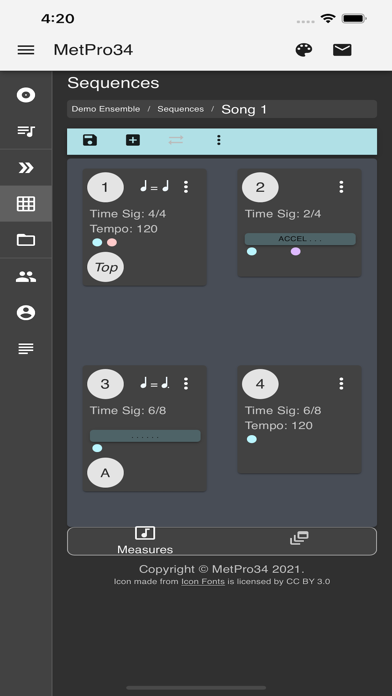This screenshot has width=392, height=696.
Task: Add a new measure with plus icon
Action: pos(133,140)
